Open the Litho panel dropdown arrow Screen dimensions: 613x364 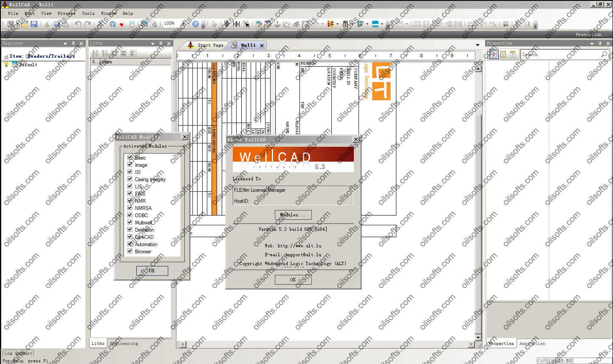click(x=153, y=43)
